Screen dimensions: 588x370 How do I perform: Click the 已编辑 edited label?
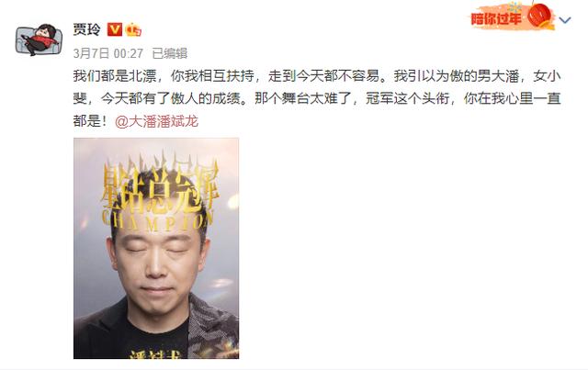coord(170,53)
